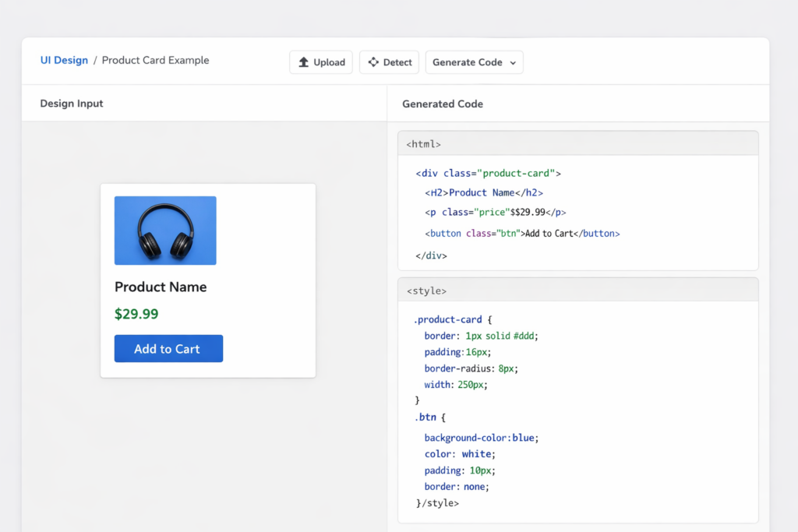Click the Product Name heading in preview
The image size is (798, 532).
click(161, 287)
